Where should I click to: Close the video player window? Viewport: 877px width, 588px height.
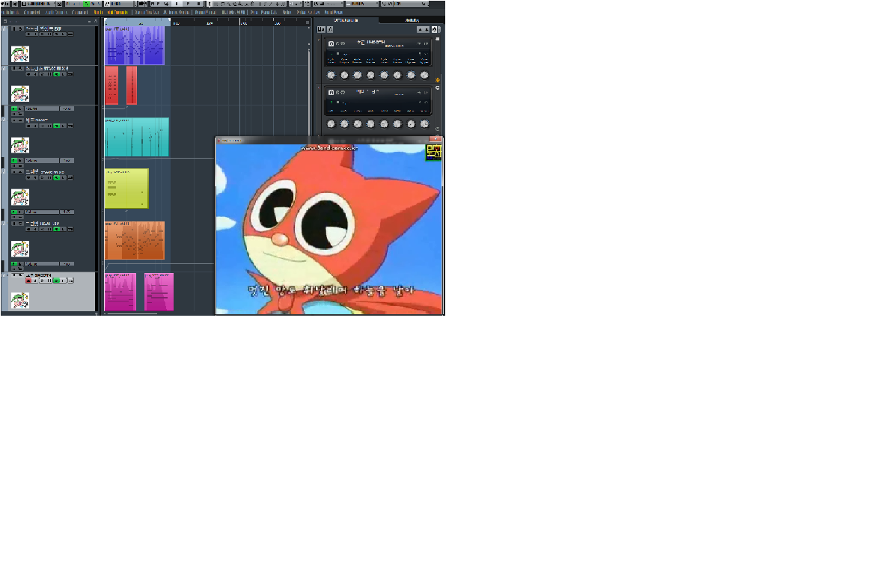(x=436, y=139)
